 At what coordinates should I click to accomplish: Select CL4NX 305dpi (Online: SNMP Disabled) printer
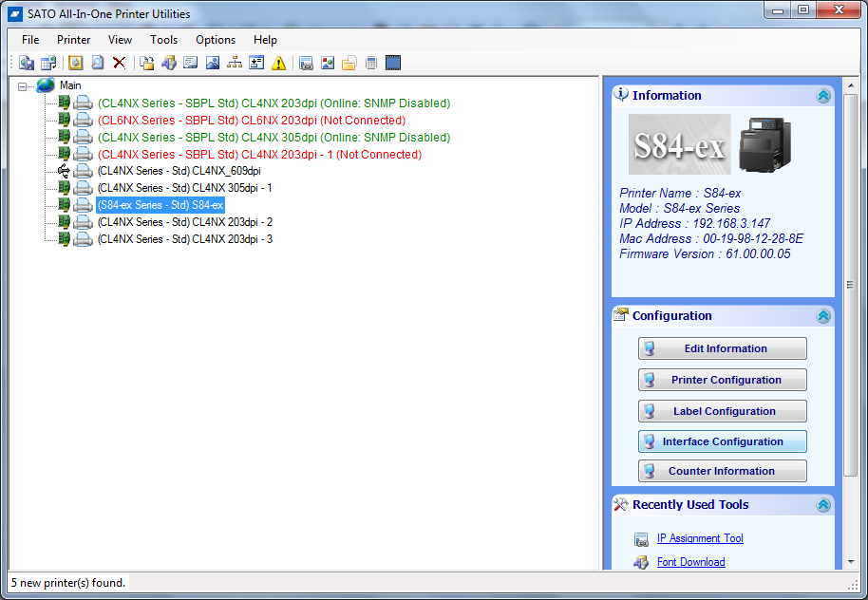(274, 138)
